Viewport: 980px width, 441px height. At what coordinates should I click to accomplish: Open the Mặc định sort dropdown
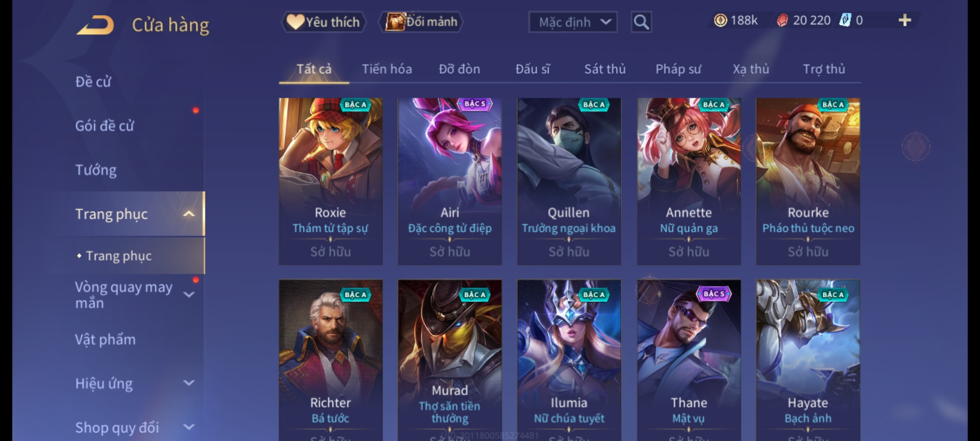point(572,22)
